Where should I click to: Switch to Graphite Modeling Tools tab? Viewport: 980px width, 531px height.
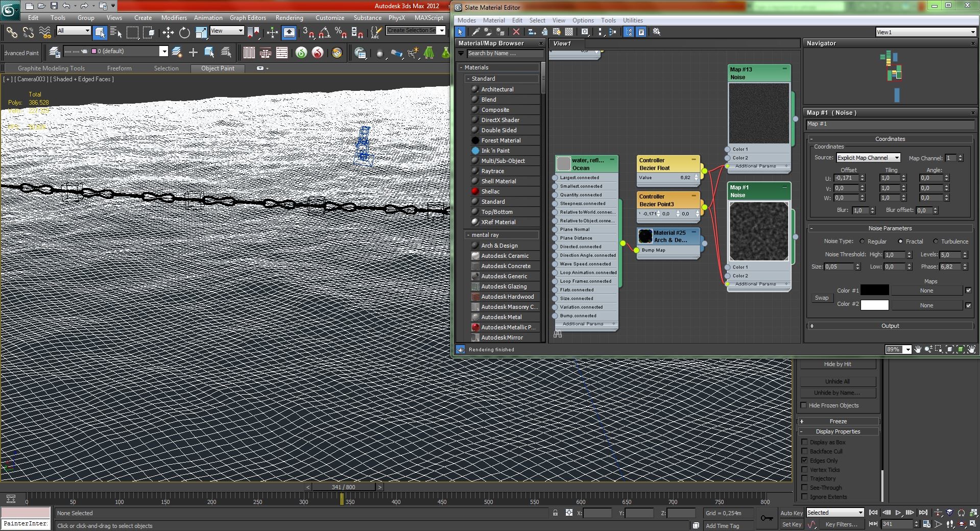click(51, 68)
